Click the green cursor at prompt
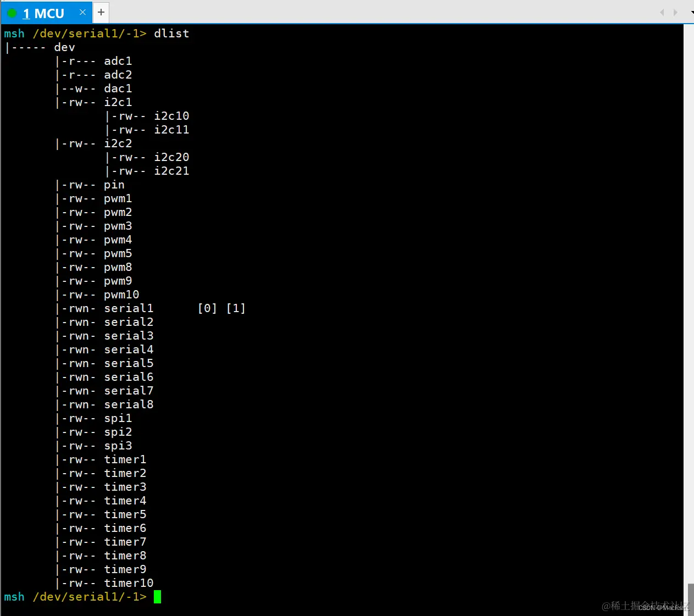Image resolution: width=694 pixels, height=616 pixels. [x=157, y=597]
